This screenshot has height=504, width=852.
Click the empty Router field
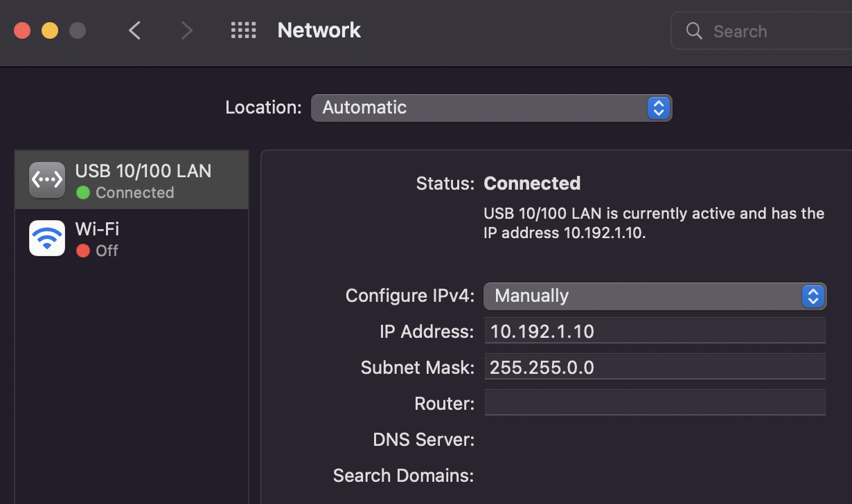click(655, 402)
